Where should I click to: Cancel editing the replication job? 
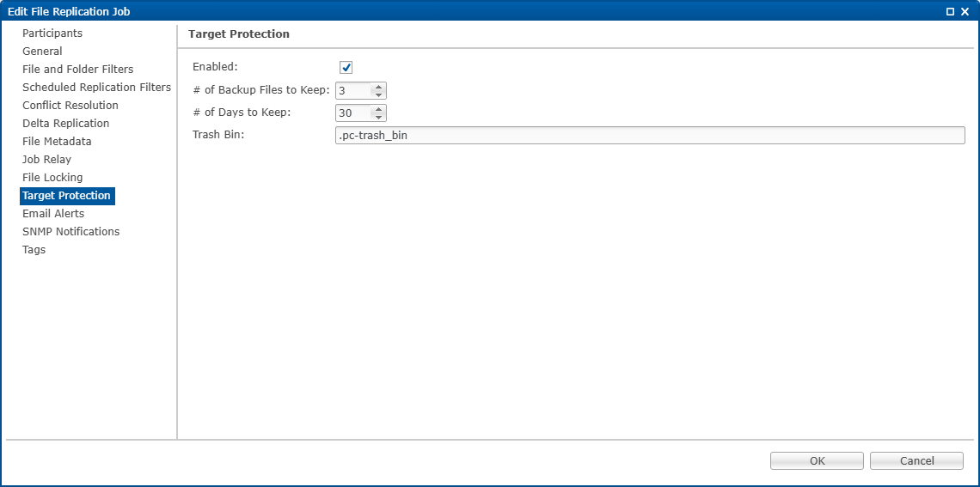point(916,461)
